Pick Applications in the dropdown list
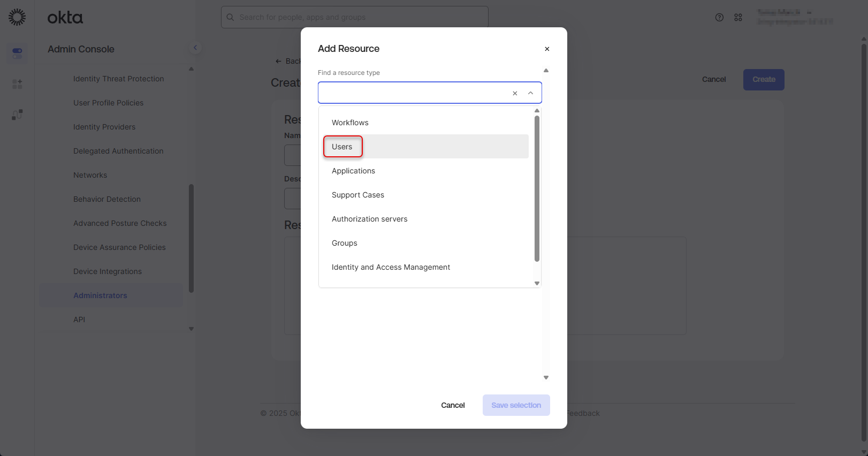Viewport: 868px width, 456px height. (x=353, y=171)
